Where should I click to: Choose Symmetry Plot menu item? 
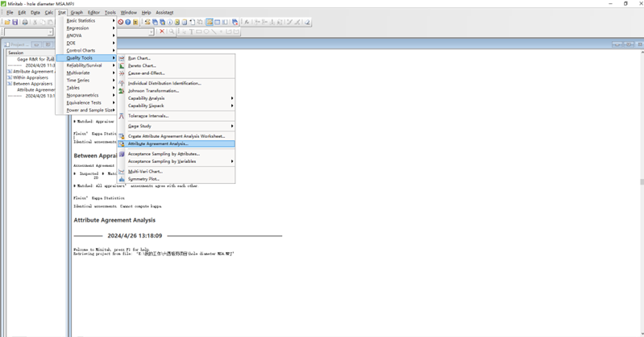(x=177, y=179)
